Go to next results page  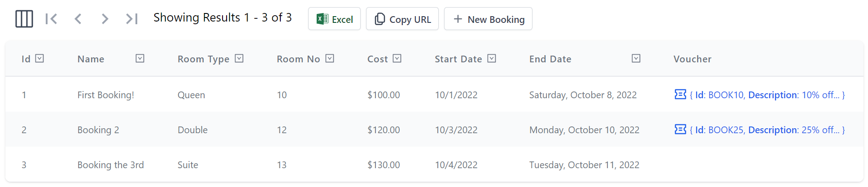pos(105,19)
